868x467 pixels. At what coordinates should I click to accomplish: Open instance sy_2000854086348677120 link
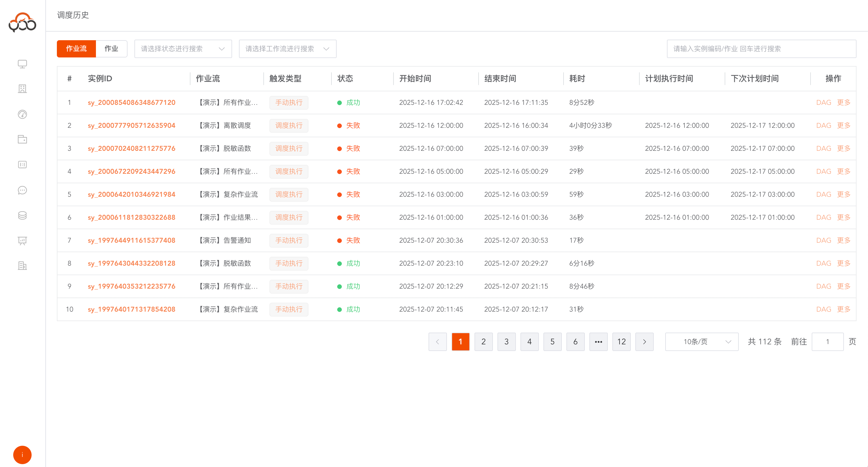[x=132, y=103]
